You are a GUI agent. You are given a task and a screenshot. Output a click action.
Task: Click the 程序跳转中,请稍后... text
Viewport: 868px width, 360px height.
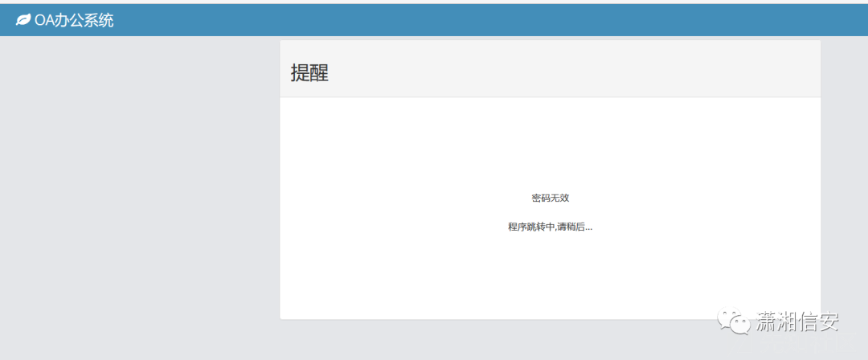551,227
